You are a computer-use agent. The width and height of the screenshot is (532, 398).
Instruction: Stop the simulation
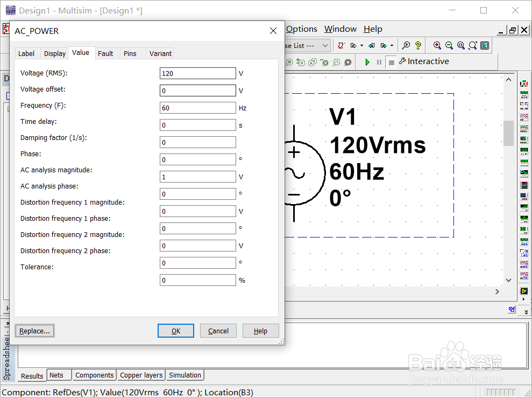(391, 62)
